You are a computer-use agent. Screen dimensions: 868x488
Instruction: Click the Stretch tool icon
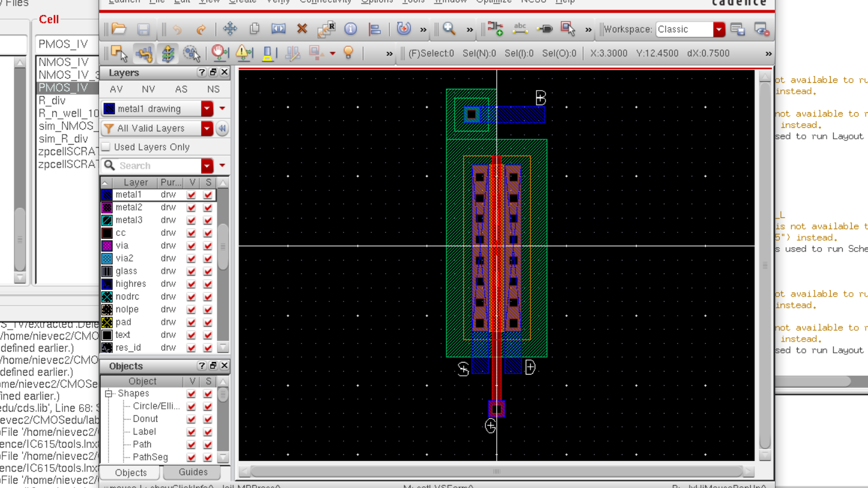pos(278,29)
